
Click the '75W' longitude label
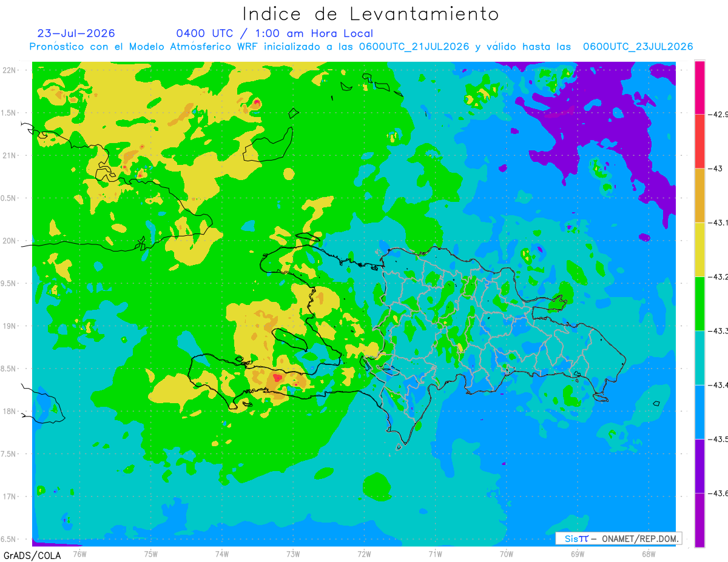point(150,554)
